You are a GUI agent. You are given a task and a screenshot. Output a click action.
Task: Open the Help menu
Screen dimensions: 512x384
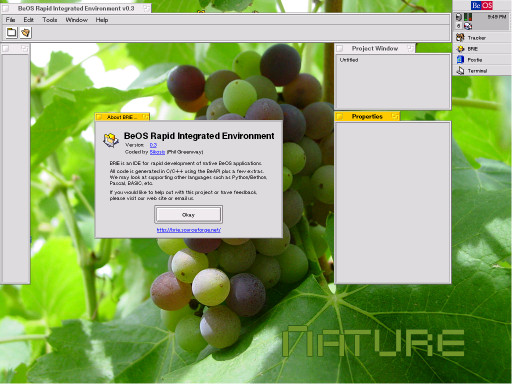click(x=102, y=20)
